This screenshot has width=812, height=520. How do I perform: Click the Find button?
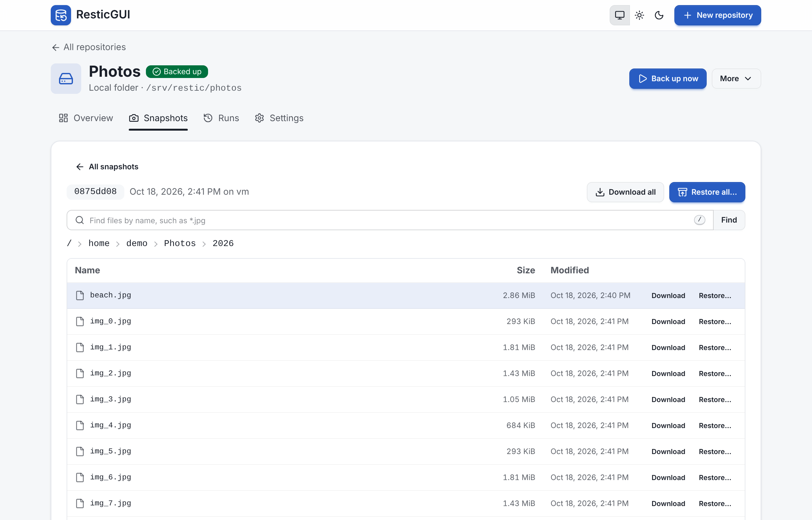tap(729, 220)
